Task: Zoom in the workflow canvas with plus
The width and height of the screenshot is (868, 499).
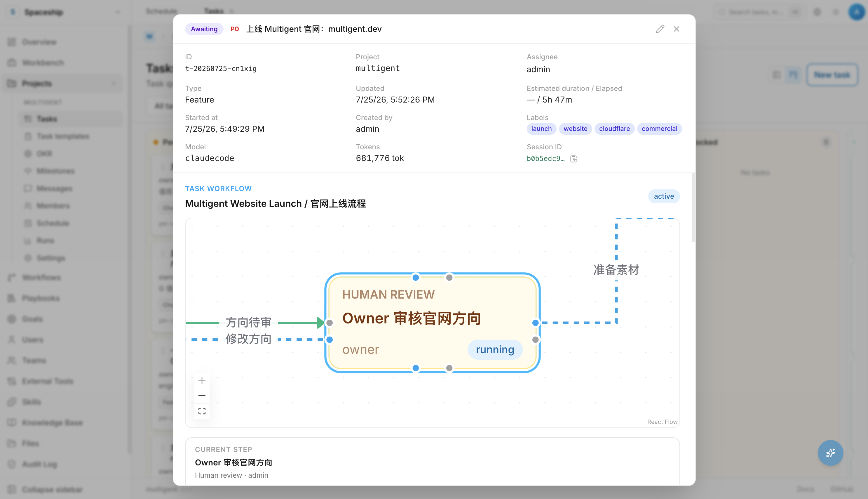Action: (x=202, y=380)
